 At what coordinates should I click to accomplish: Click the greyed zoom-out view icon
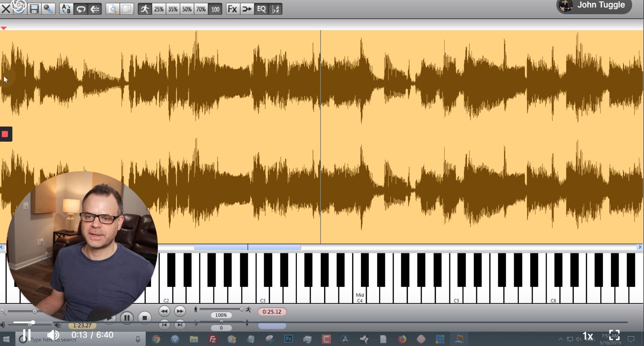click(x=127, y=9)
